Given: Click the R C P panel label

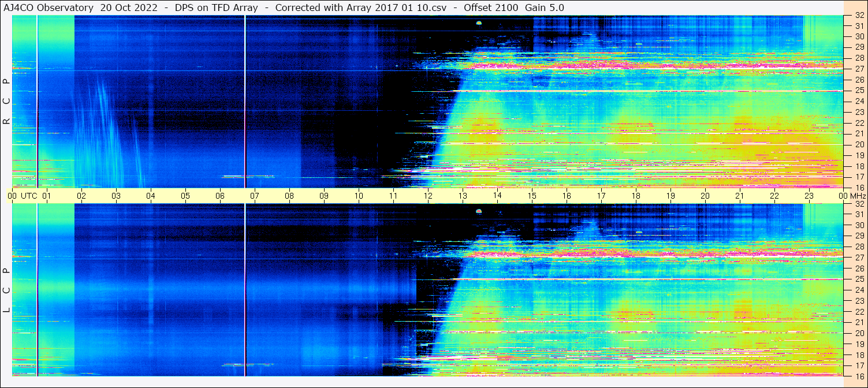Looking at the screenshot, I should pyautogui.click(x=6, y=101).
